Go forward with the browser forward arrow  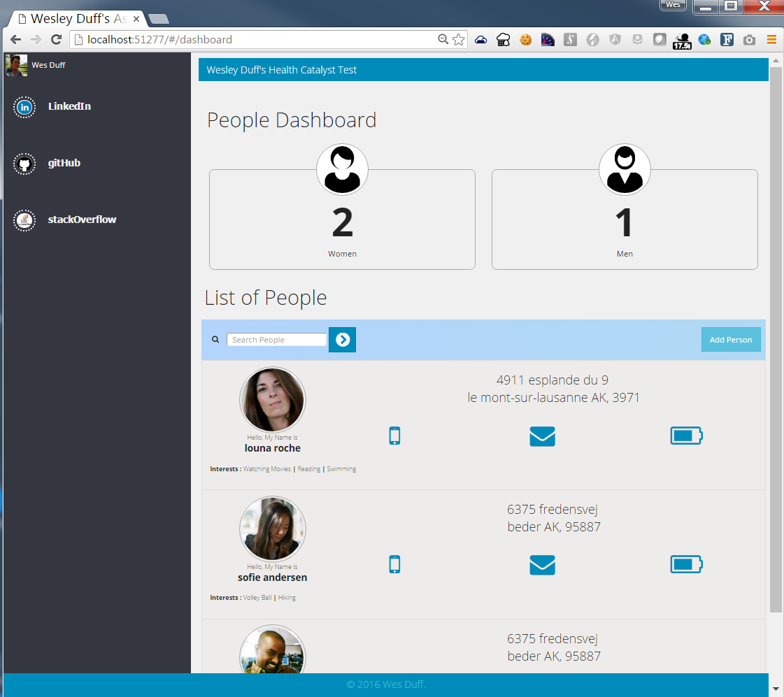(x=36, y=39)
